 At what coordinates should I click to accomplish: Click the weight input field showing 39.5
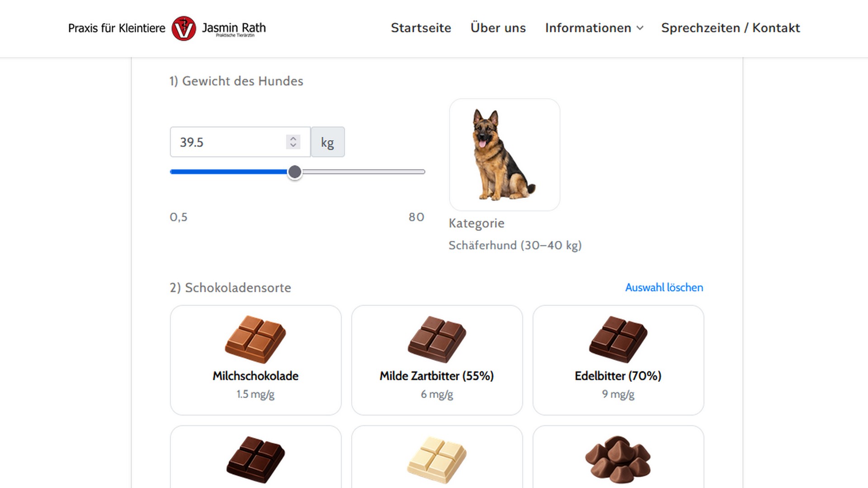click(x=240, y=142)
